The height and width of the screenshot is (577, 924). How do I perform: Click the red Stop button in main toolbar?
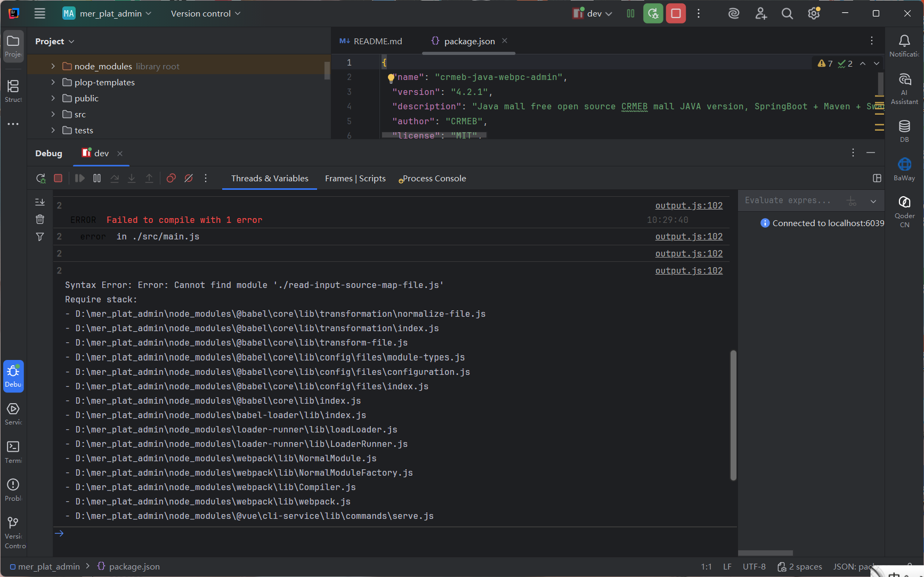pos(676,13)
